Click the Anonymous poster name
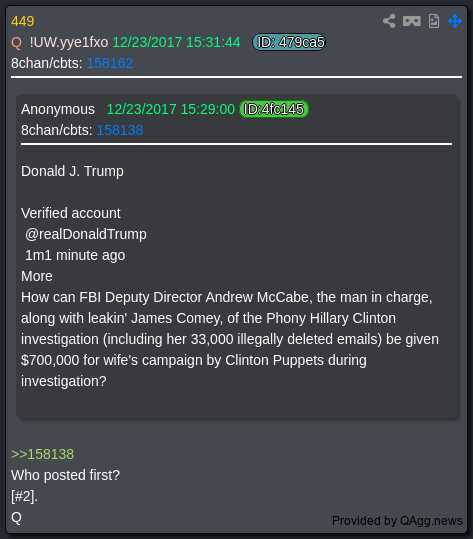 tap(58, 109)
